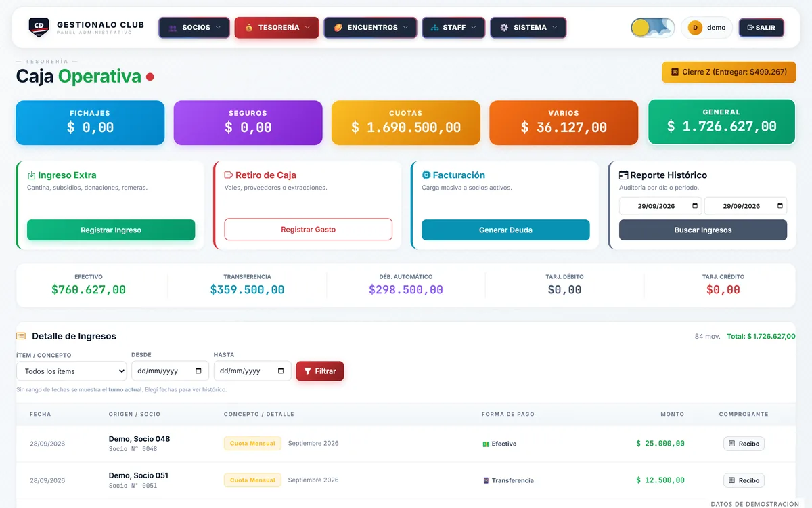812x508 pixels.
Task: Click the card icon beside Transferencia
Action: (x=486, y=481)
